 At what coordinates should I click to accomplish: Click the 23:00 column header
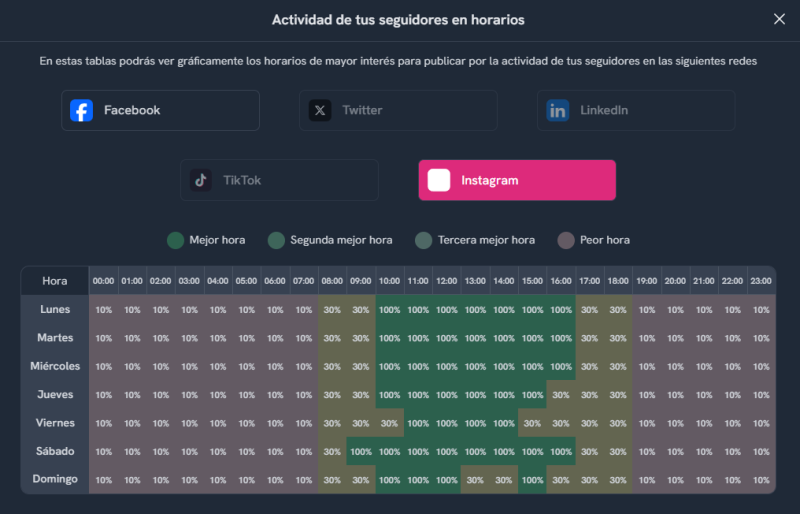tap(761, 282)
